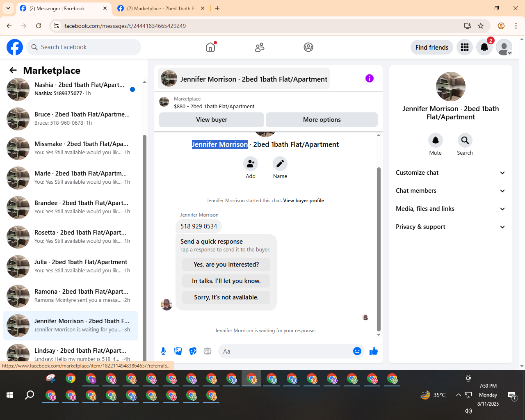Expand the Customize chat section
Screen dimensions: 525x420
click(450, 173)
